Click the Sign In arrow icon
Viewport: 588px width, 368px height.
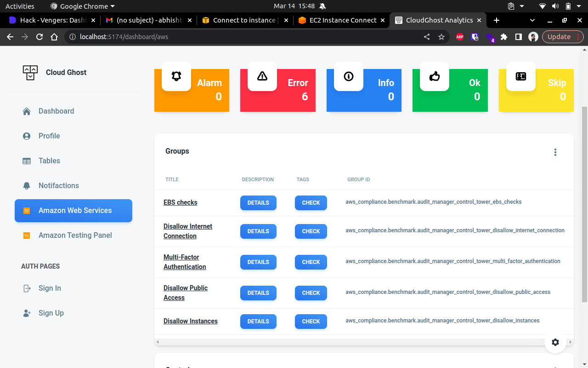(27, 288)
